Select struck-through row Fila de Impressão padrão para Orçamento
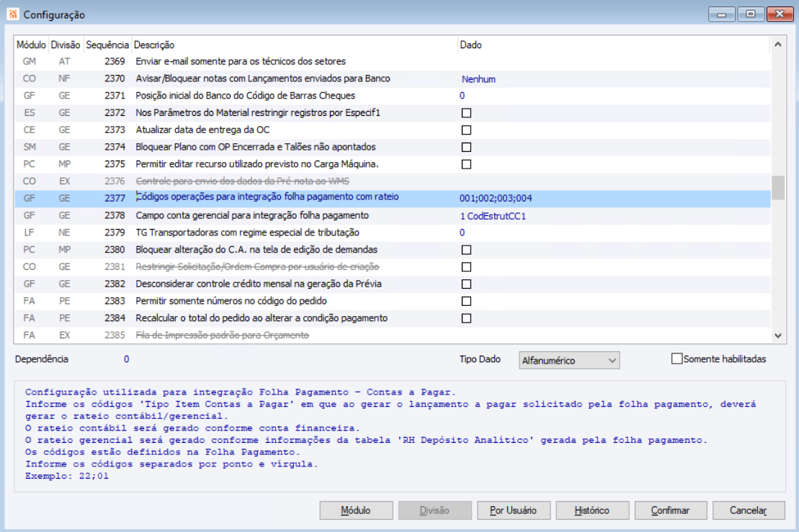Image resolution: width=799 pixels, height=532 pixels. pos(393,335)
